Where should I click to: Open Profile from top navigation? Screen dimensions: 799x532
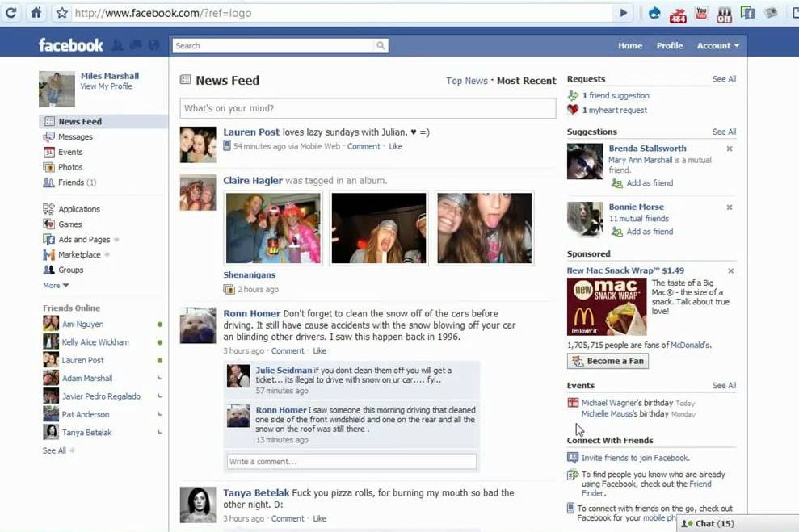(669, 46)
